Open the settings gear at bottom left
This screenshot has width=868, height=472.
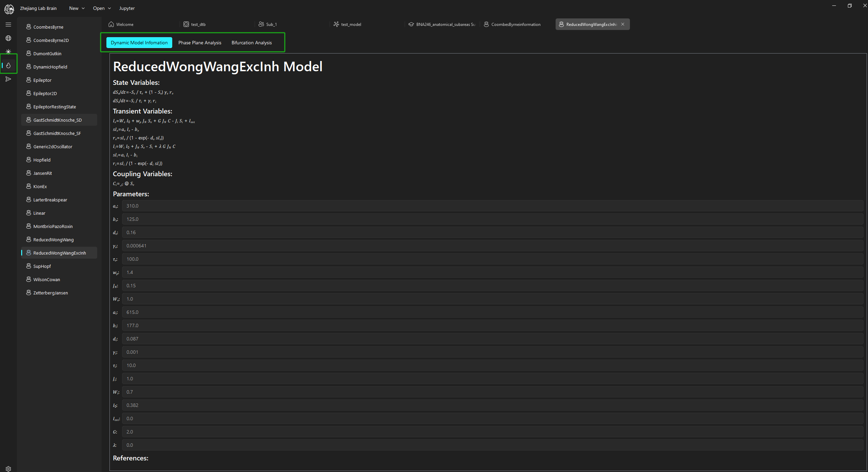pos(8,469)
